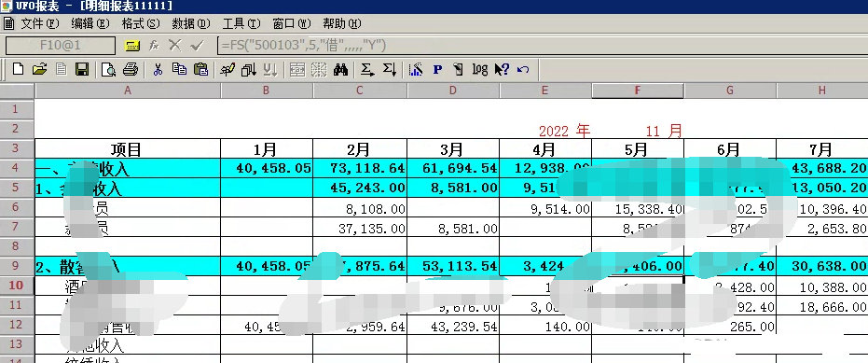Open the 窗口 menu
The width and height of the screenshot is (868, 363).
pos(292,24)
